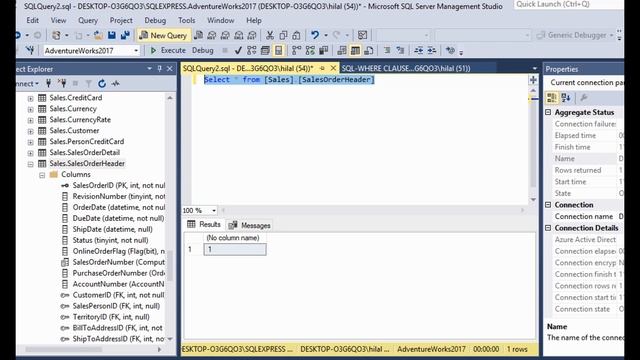Toggle Include Actual Execution Plan icon
The width and height of the screenshot is (640, 360).
coord(296,51)
